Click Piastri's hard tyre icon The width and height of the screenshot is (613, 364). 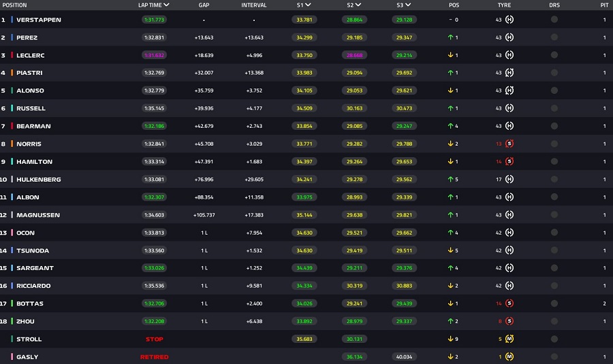coord(509,73)
